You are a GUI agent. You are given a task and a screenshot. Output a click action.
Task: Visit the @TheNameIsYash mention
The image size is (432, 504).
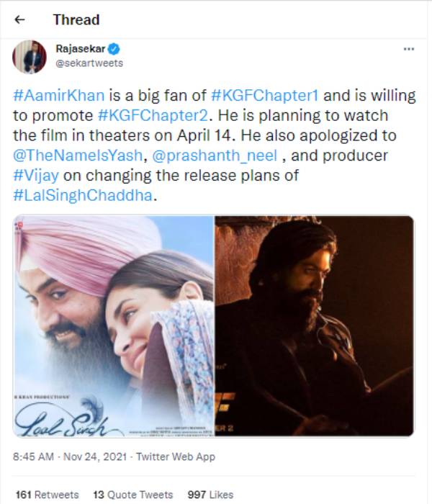pyautogui.click(x=78, y=156)
